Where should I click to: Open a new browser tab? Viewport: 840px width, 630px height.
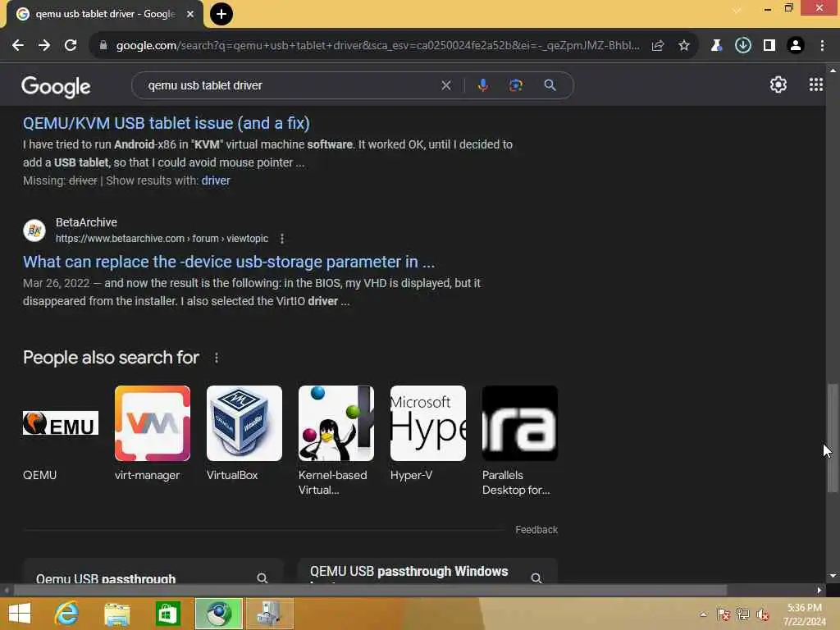coord(221,14)
